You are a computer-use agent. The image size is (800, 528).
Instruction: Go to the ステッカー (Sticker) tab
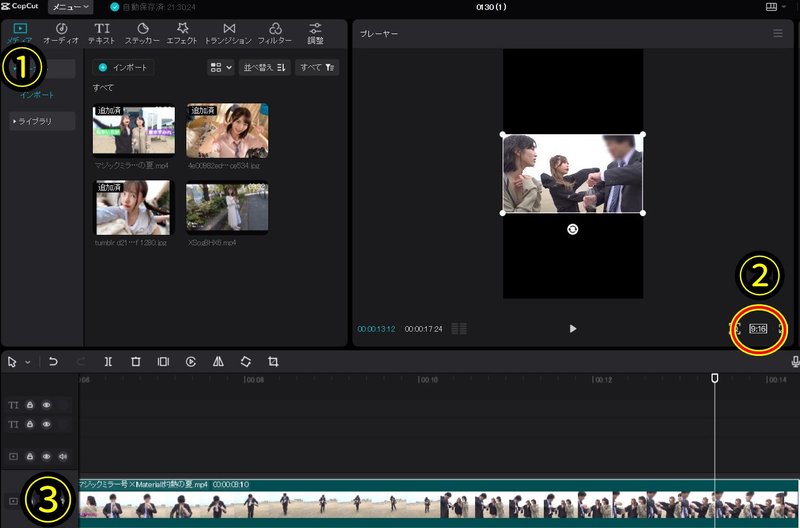[142, 34]
